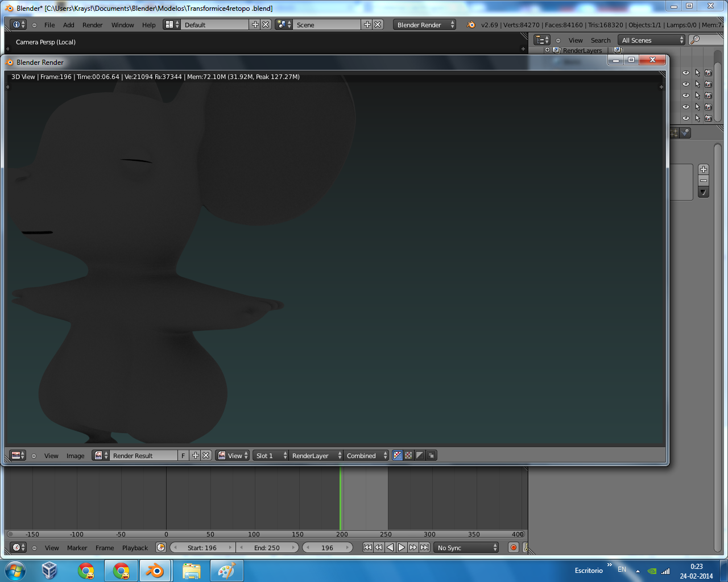Open the Window menu
Screen dimensions: 728x582
click(122, 25)
